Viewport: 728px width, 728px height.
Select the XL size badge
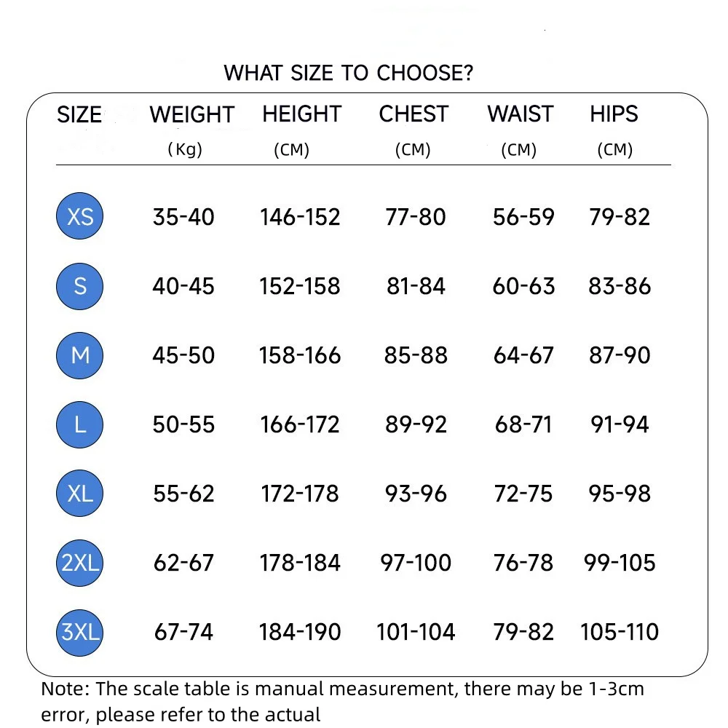pos(80,494)
